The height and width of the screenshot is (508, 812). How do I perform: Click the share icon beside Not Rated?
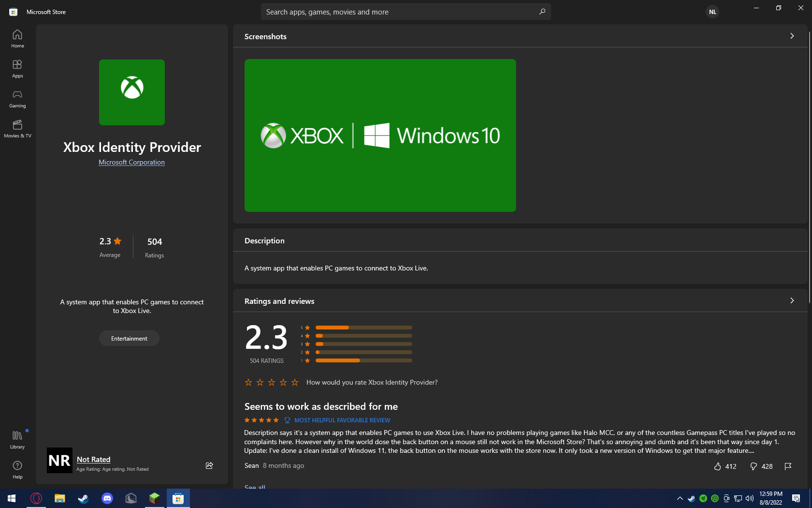pyautogui.click(x=209, y=465)
